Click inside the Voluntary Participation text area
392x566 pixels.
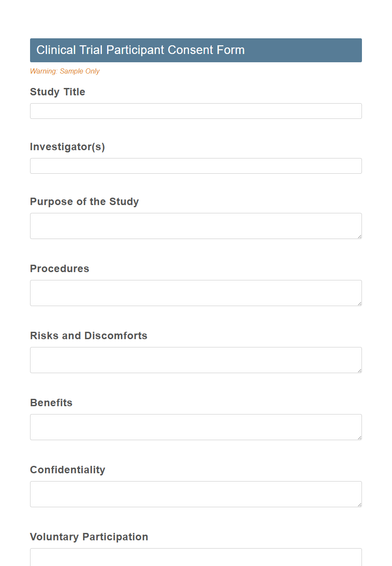(x=196, y=557)
